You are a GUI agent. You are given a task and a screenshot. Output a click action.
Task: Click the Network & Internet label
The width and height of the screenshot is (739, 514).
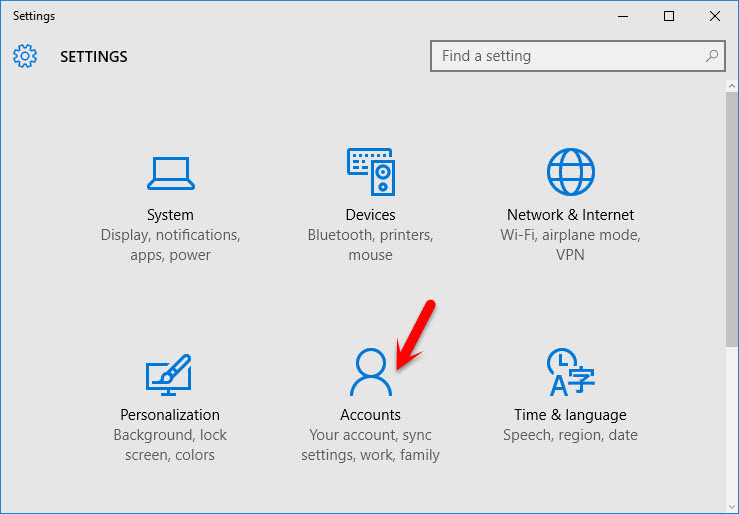[x=570, y=215]
